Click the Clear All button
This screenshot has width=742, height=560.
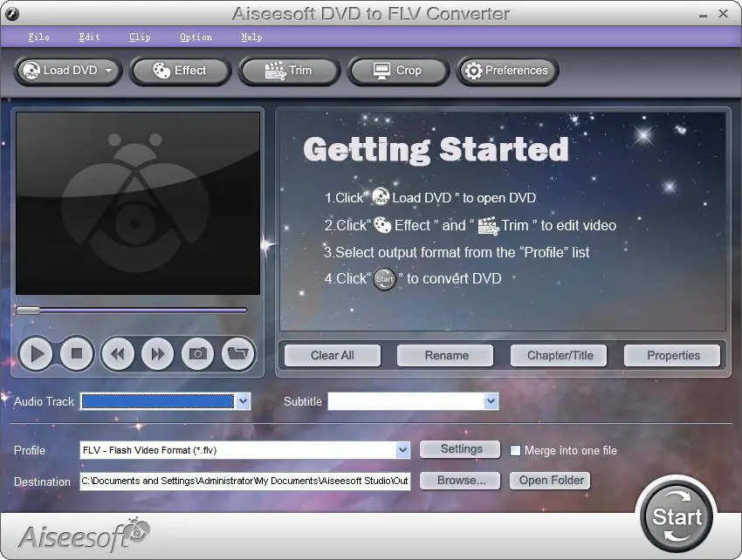click(333, 355)
